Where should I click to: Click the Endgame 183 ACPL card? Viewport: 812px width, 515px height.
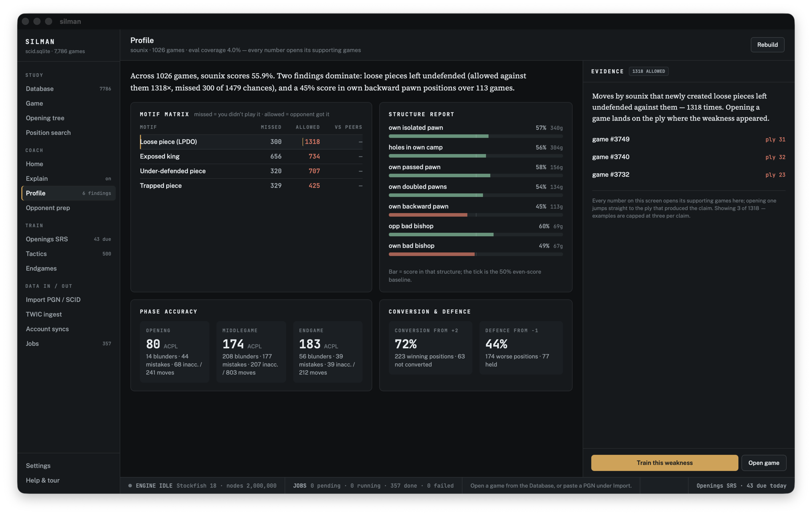tap(328, 352)
